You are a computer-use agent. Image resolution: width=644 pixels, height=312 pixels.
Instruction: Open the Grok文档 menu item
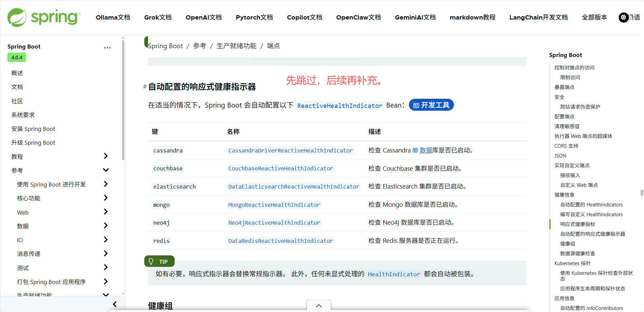click(x=158, y=17)
